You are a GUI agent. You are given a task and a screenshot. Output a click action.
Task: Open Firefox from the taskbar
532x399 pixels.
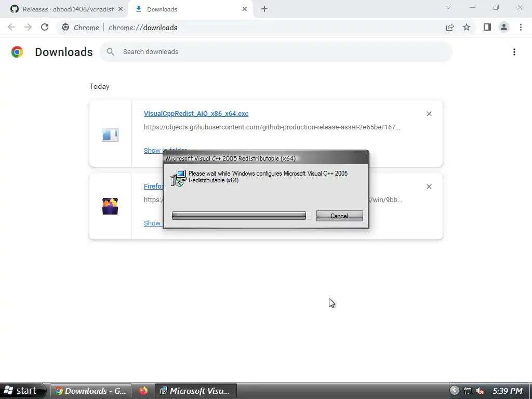click(143, 391)
